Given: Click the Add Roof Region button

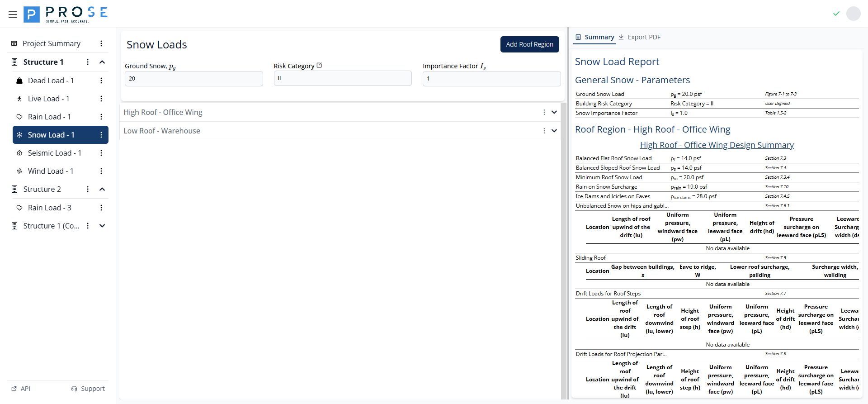Looking at the screenshot, I should 529,44.
